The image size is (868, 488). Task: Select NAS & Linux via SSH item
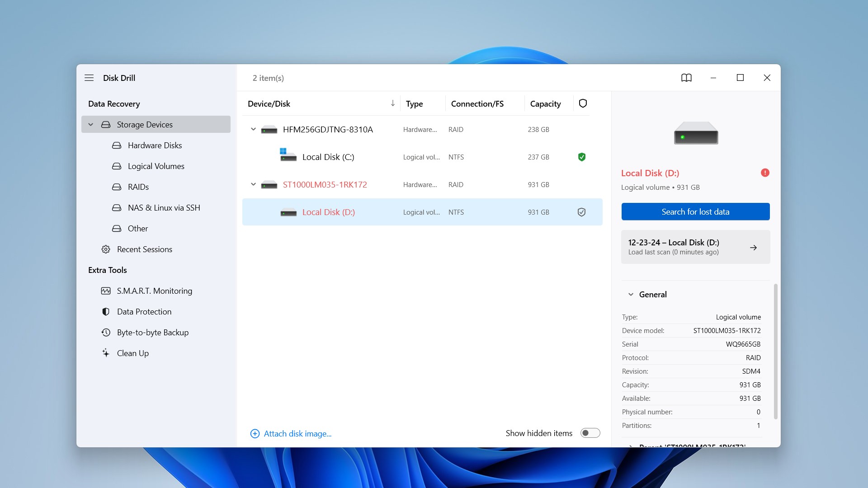click(x=164, y=207)
